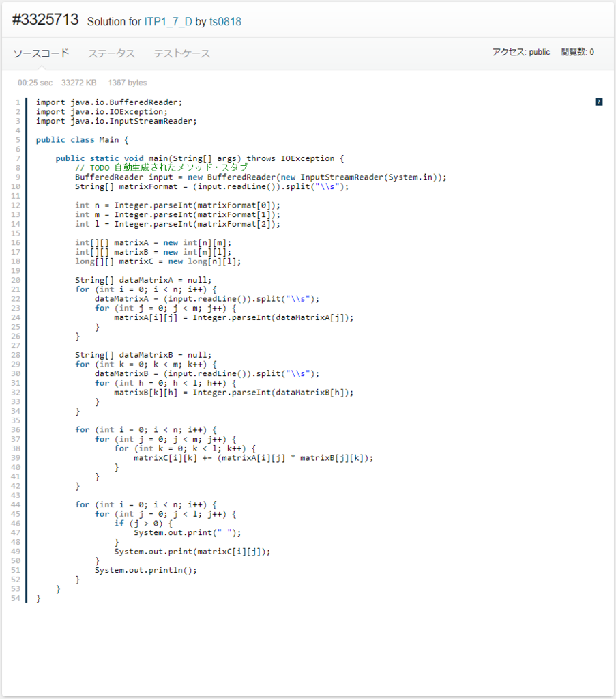This screenshot has height=699, width=616.
Task: Click the 'if (j > 0) {' line
Action: (x=143, y=524)
